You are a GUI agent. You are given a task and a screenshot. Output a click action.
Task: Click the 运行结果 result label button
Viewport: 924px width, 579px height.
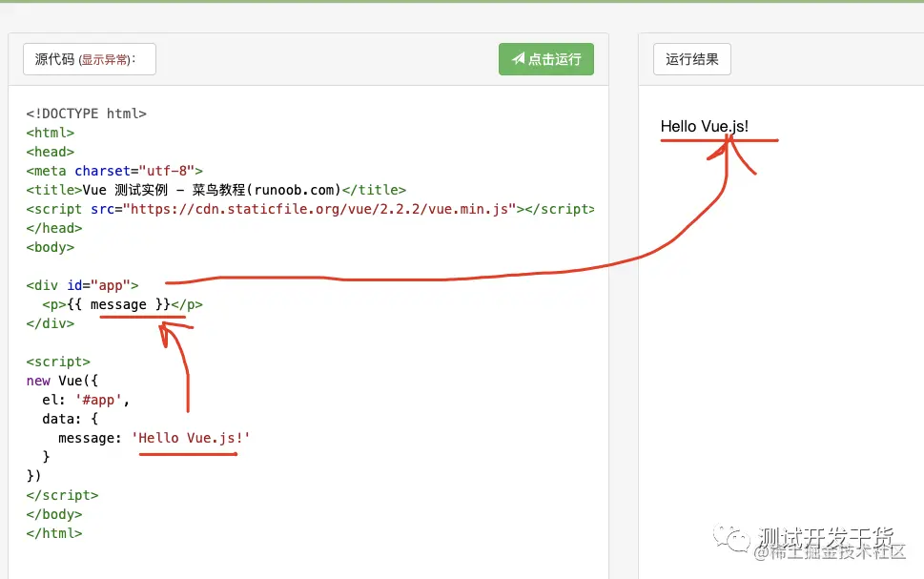click(692, 59)
